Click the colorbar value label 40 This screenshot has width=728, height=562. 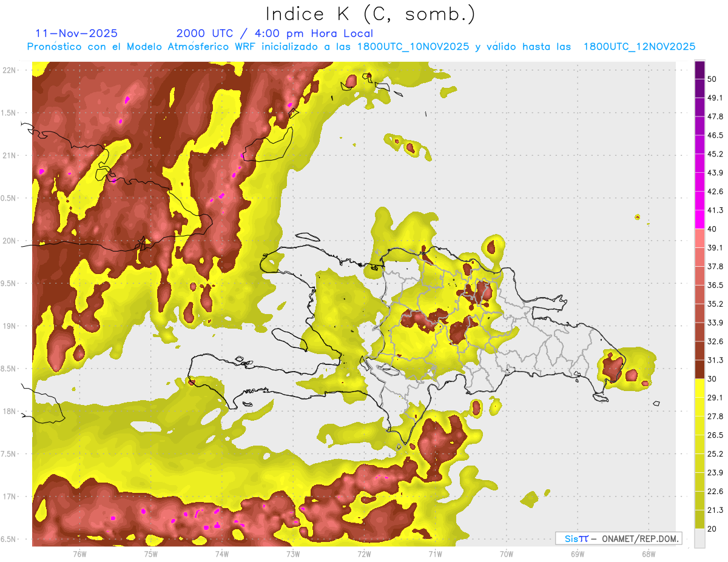[x=712, y=229]
